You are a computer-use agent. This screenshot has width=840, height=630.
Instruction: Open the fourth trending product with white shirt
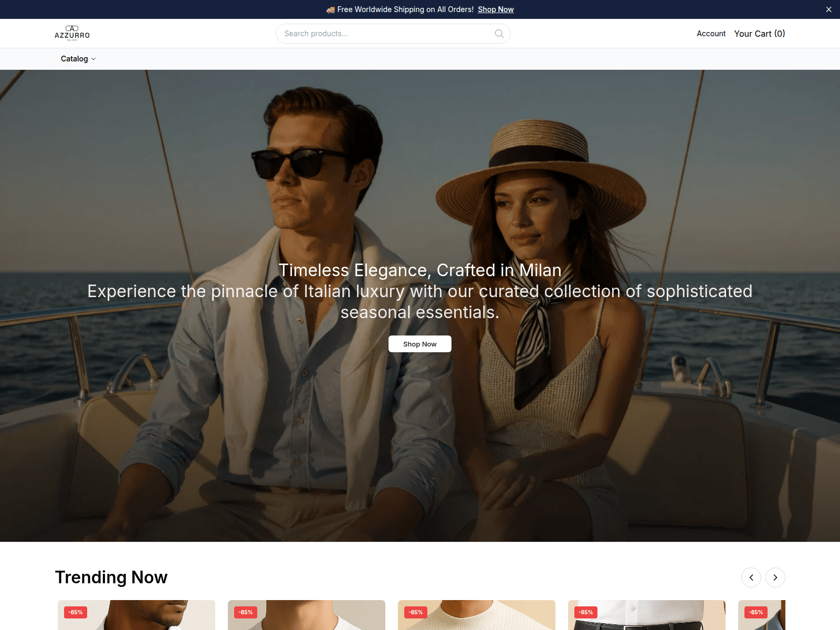click(x=647, y=615)
